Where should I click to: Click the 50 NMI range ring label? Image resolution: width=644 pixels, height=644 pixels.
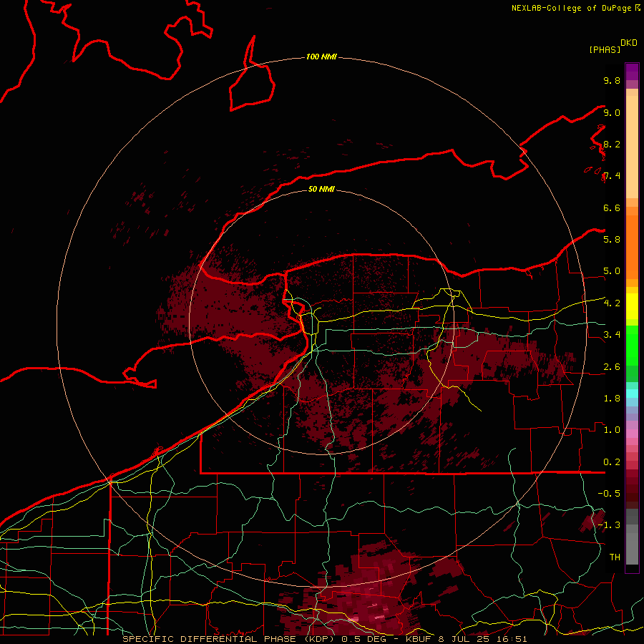pyautogui.click(x=321, y=189)
